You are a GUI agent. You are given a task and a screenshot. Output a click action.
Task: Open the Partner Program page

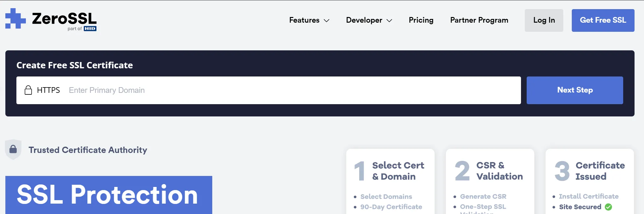[479, 20]
